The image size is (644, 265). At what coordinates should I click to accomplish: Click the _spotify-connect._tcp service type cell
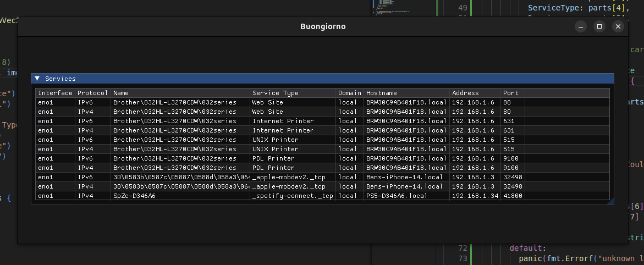tap(293, 196)
